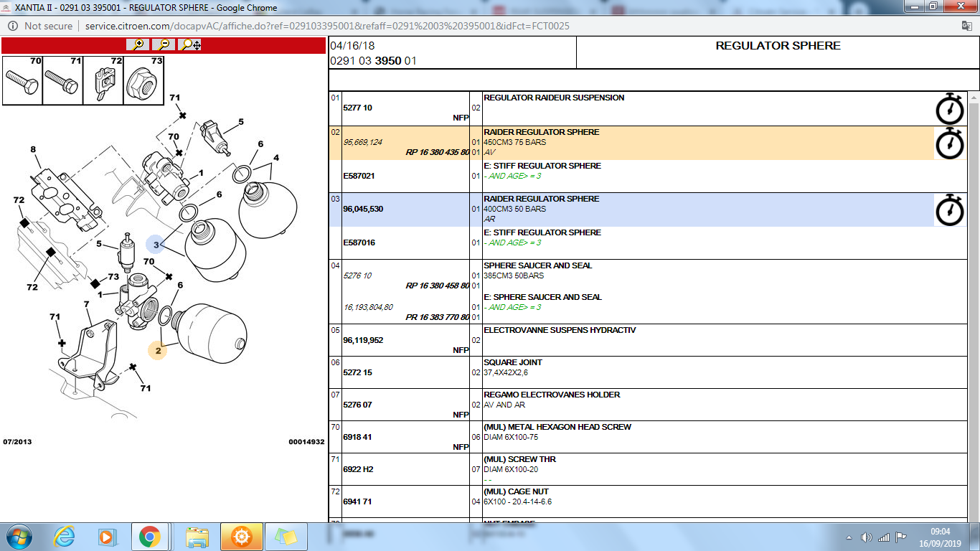980x551 pixels.
Task: Open stopwatch icon on 450CM3 75 BARS row
Action: point(950,143)
